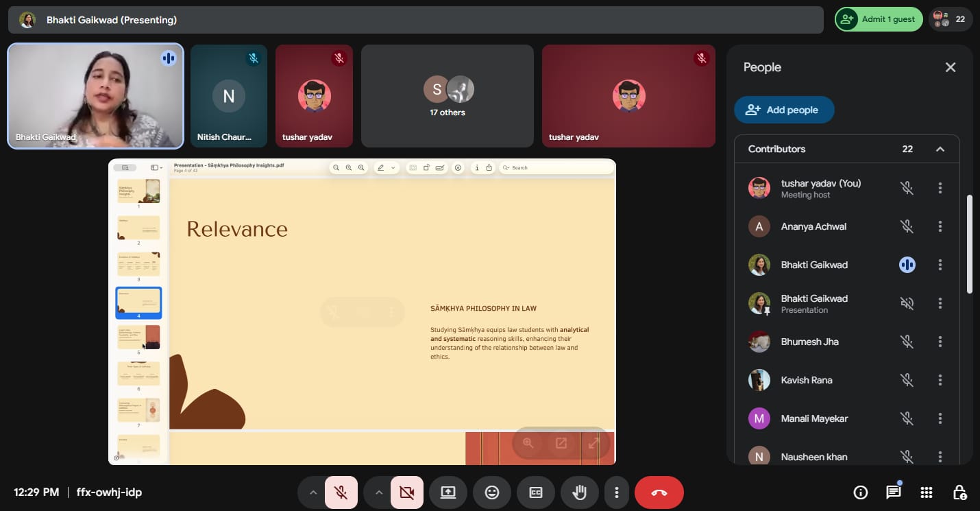Click the present screen icon

(x=448, y=492)
